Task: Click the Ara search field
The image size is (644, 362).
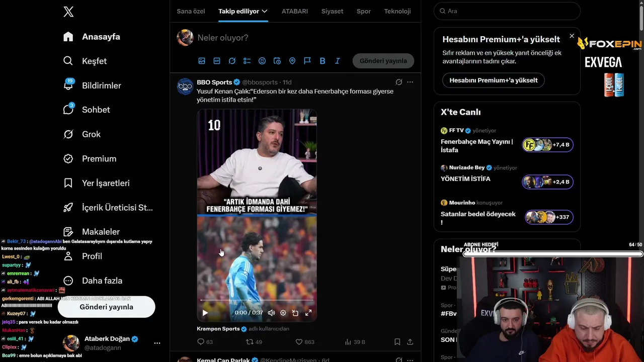Action: [x=507, y=11]
